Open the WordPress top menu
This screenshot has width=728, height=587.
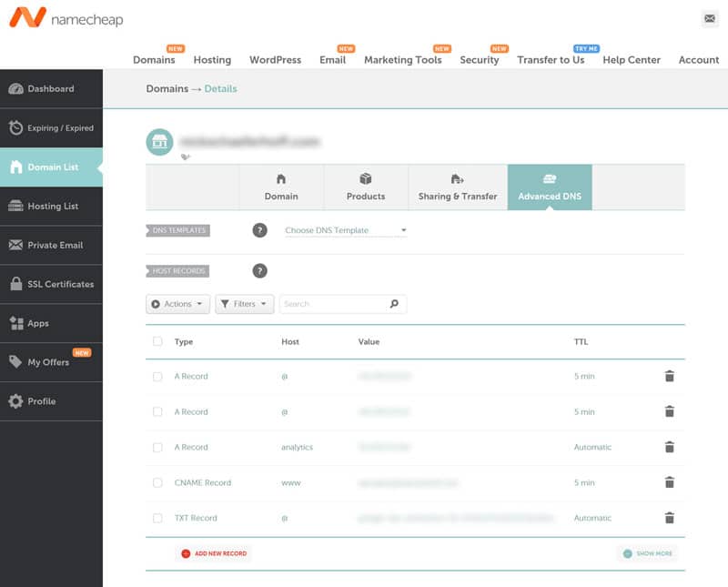coord(276,60)
